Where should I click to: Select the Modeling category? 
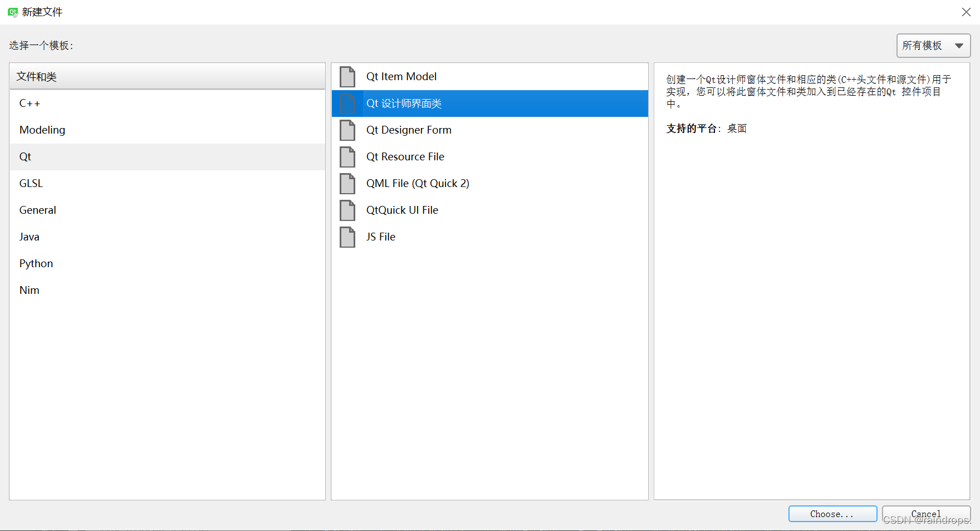[x=167, y=130]
